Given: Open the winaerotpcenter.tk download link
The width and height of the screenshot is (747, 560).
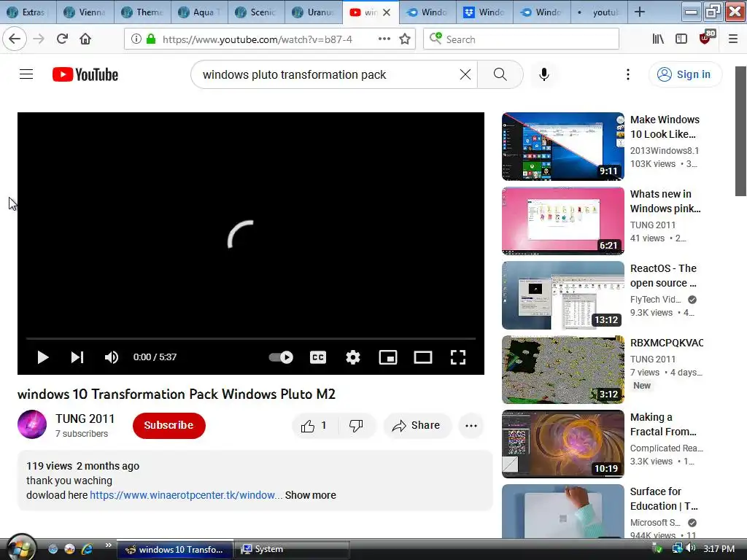Looking at the screenshot, I should click(x=186, y=495).
